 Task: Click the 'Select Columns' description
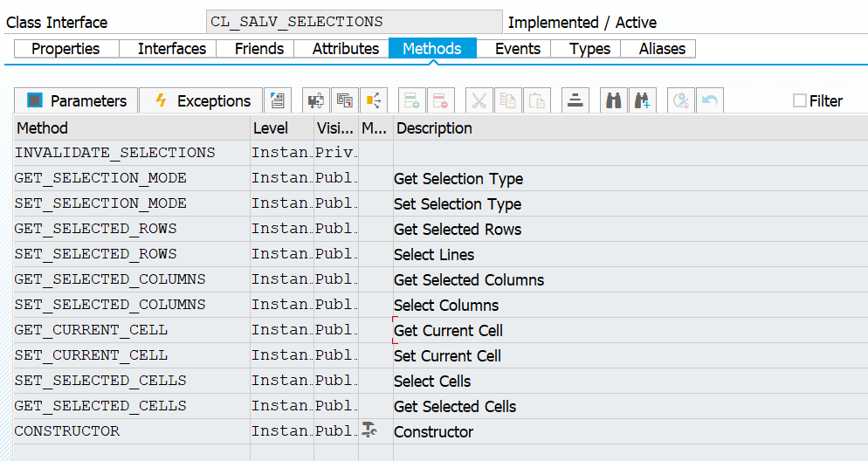point(446,306)
